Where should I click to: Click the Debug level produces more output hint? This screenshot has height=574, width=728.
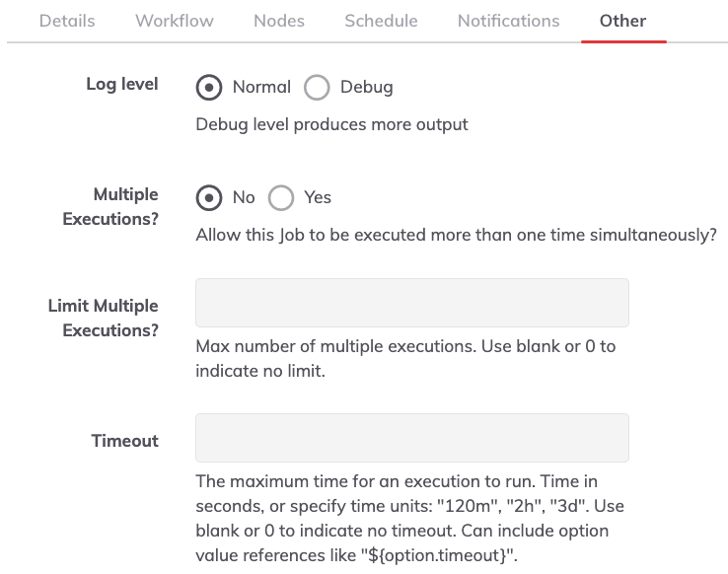pos(332,125)
